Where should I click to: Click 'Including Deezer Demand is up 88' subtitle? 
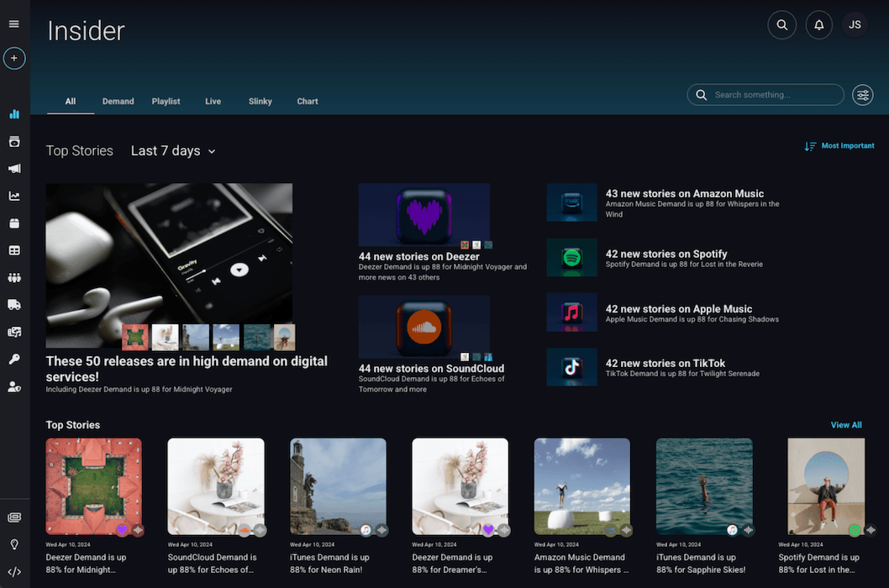[139, 390]
